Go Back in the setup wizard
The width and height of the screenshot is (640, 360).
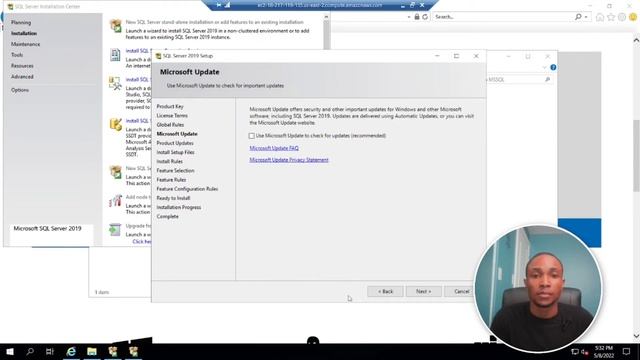pos(385,291)
